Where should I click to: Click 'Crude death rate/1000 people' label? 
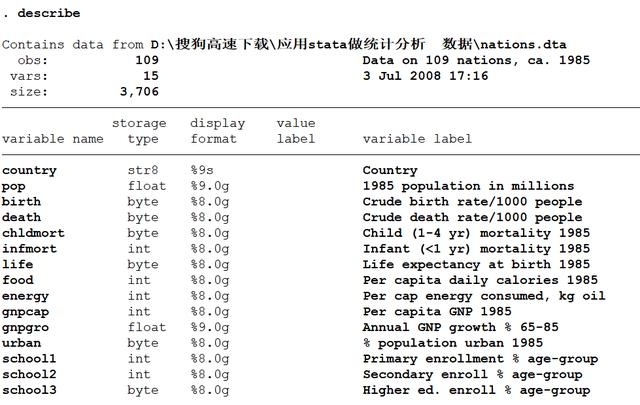[x=472, y=218]
